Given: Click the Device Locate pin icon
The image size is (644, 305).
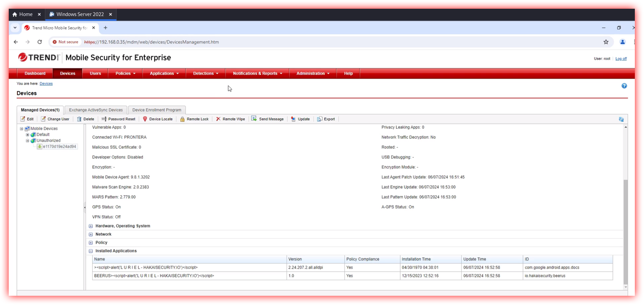Looking at the screenshot, I should coord(145,119).
